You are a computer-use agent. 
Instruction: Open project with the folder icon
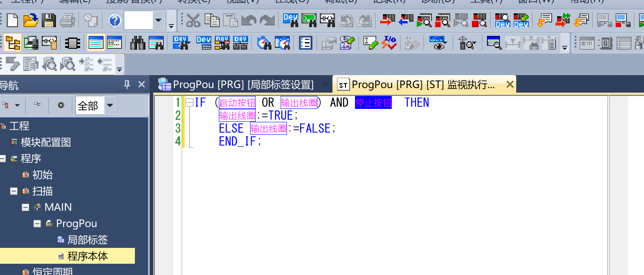tap(30, 20)
